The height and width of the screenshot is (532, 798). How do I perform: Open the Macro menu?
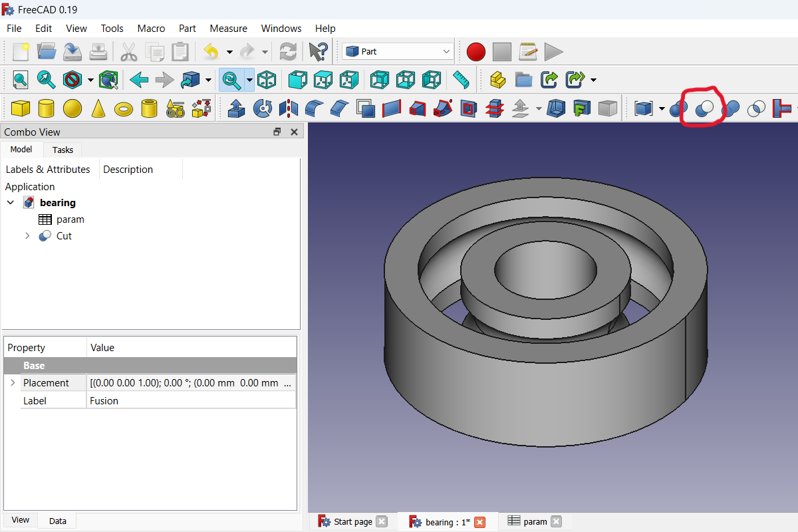pyautogui.click(x=151, y=29)
